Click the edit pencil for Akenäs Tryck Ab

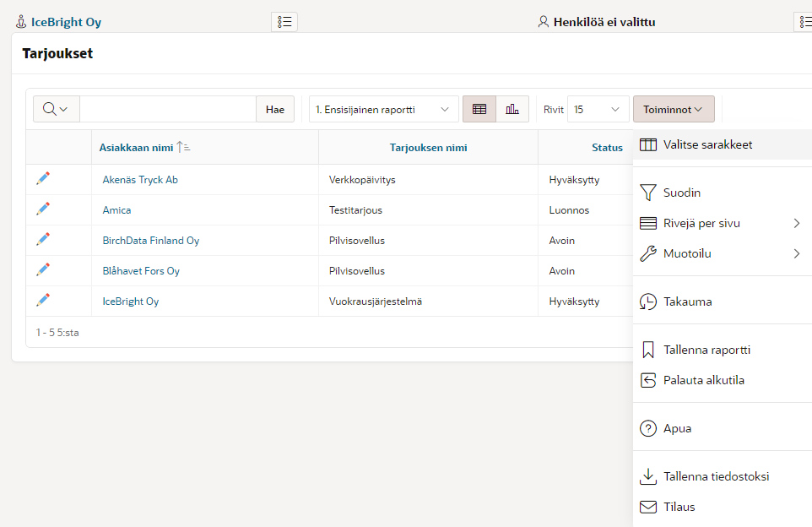point(43,178)
